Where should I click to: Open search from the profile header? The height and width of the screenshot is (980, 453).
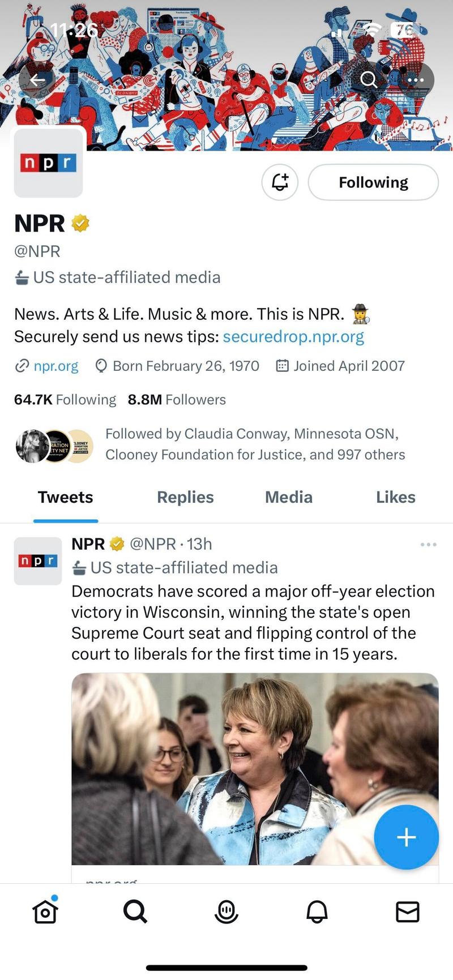[369, 80]
